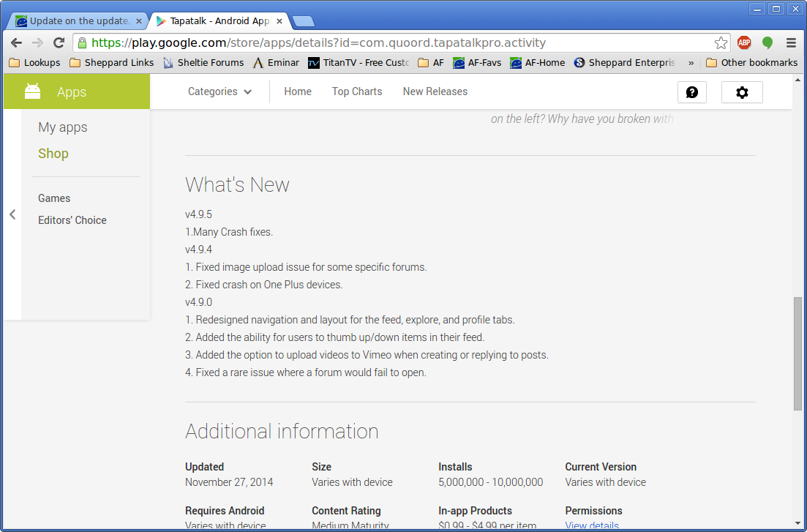
Task: Open Top Charts
Action: pyautogui.click(x=357, y=91)
